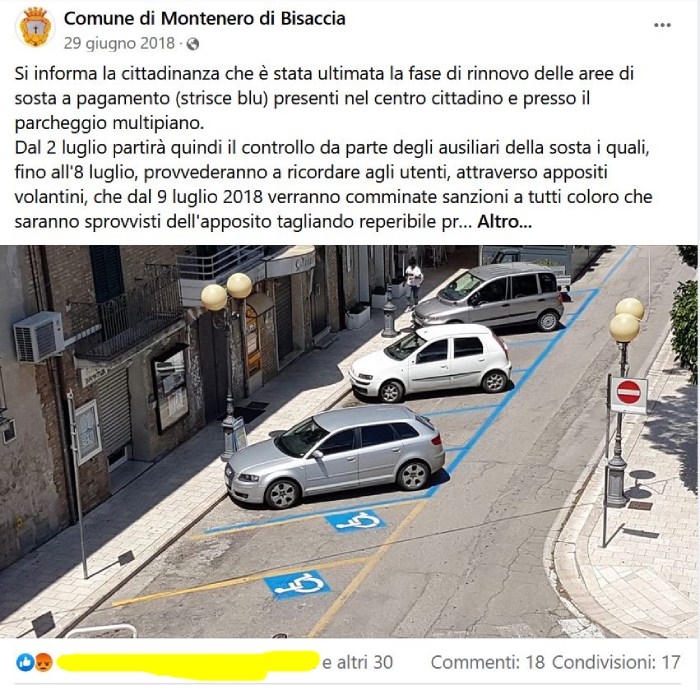The image size is (700, 690).
Task: Expand the post text with Altro…
Action: (504, 222)
